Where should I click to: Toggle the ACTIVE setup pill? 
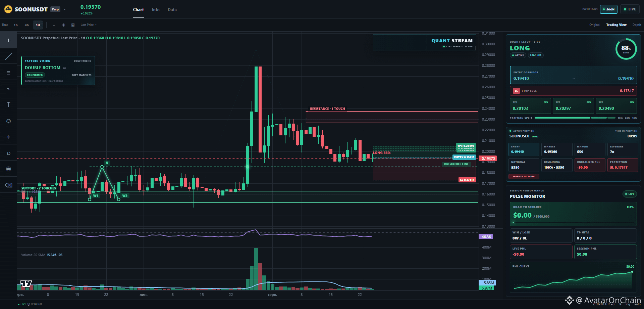tap(518, 55)
